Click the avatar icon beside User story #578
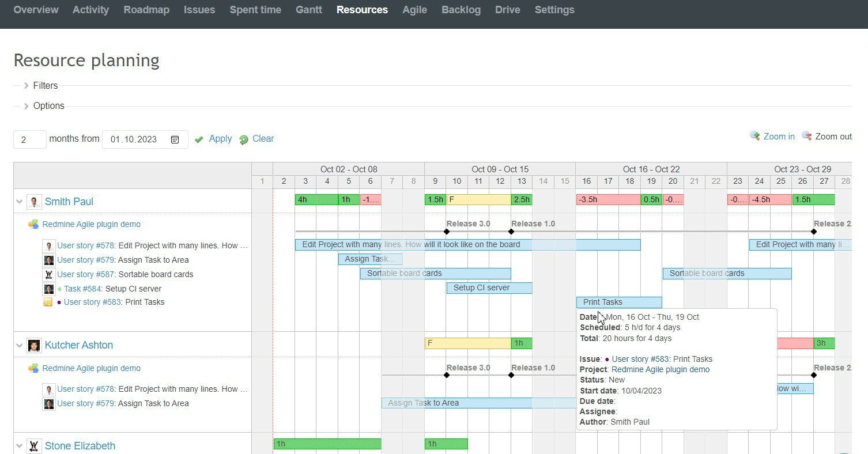 coord(48,245)
